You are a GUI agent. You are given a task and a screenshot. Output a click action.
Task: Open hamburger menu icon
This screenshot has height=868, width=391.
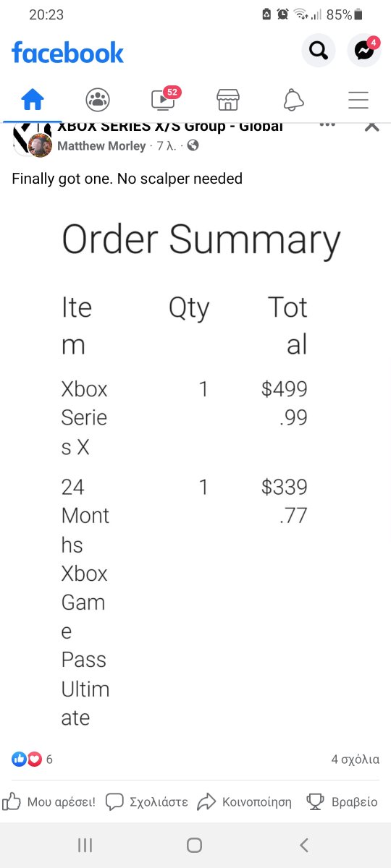coord(358,99)
